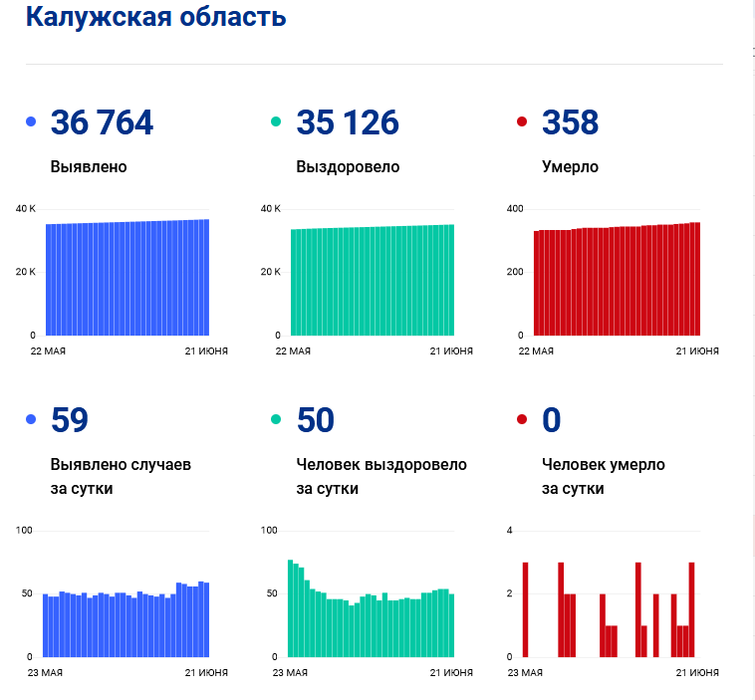Click the Человек выздоровело за сутки label
The height and width of the screenshot is (700, 755).
click(x=381, y=477)
